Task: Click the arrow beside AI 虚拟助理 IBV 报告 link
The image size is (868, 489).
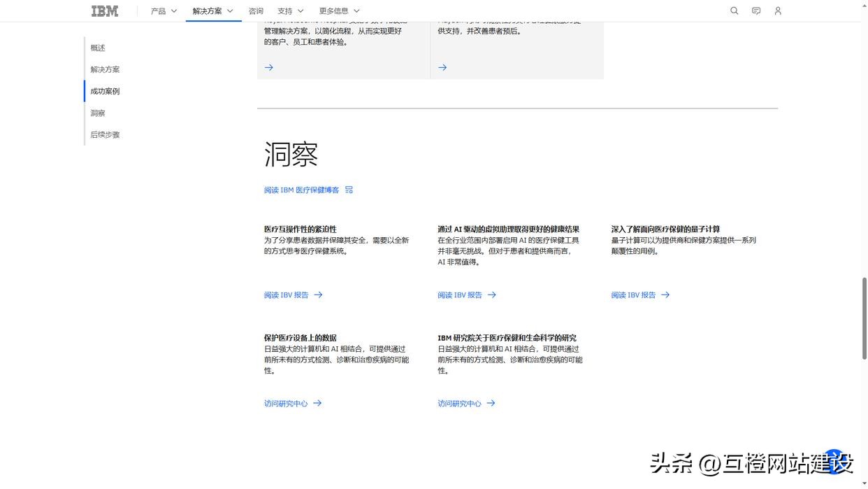Action: (492, 294)
